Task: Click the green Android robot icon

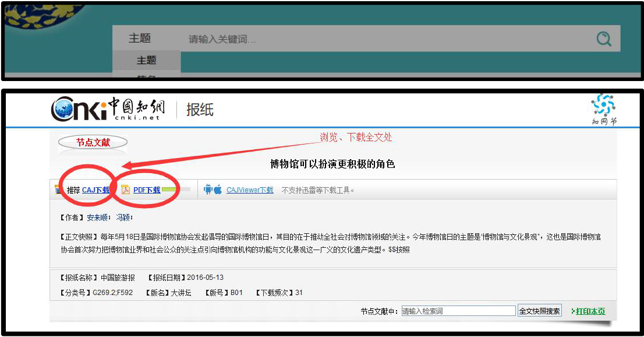Action: [x=207, y=189]
